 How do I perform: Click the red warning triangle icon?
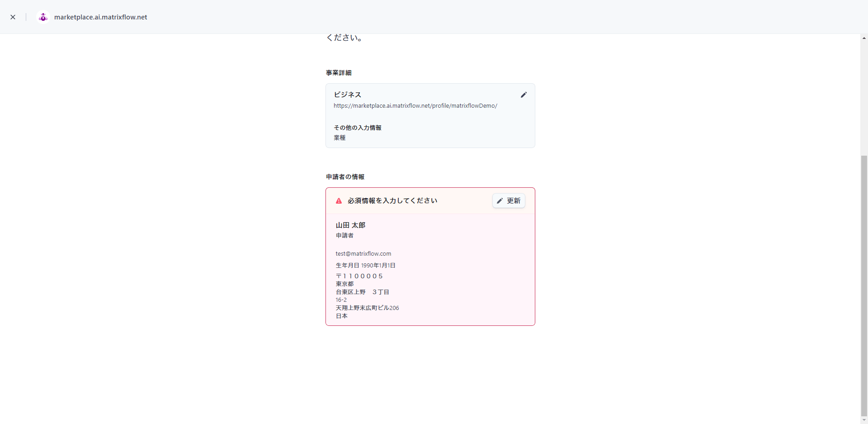click(x=339, y=201)
